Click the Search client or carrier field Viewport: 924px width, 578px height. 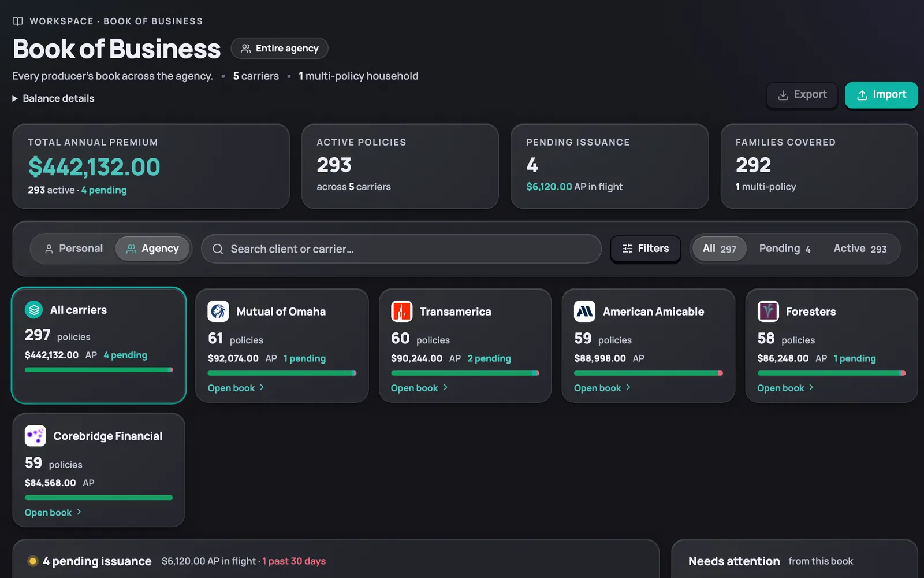pos(401,249)
